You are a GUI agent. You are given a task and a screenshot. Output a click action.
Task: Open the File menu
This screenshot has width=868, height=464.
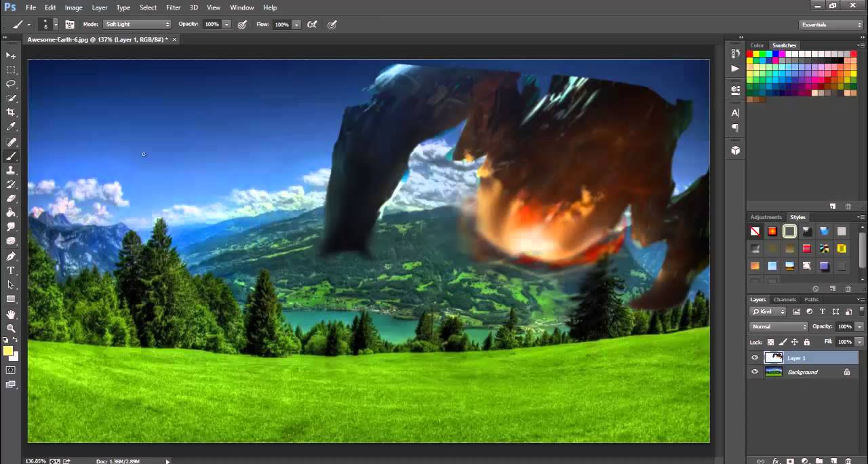click(x=31, y=7)
